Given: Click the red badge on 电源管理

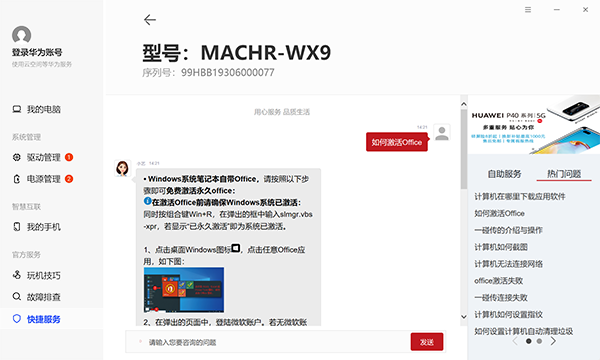Looking at the screenshot, I should click(69, 179).
